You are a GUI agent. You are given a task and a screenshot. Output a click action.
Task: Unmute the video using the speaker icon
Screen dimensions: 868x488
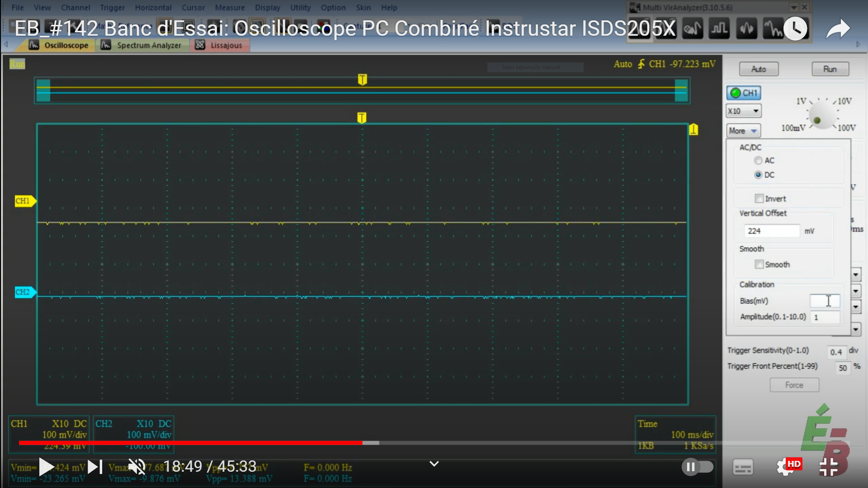point(137,466)
